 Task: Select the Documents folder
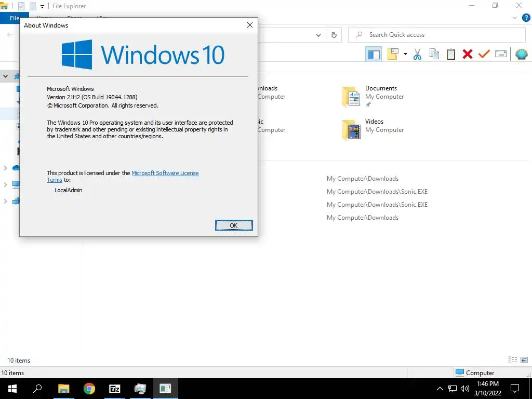tap(373, 97)
